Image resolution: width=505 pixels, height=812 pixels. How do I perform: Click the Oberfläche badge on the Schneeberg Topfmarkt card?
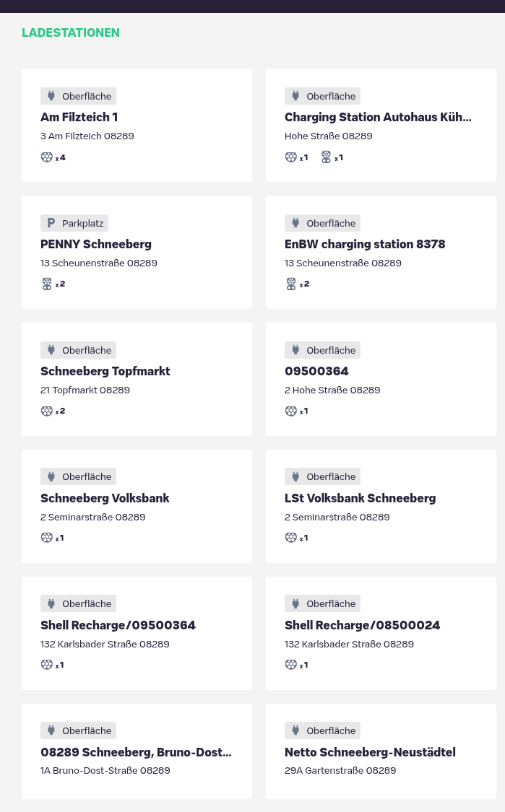pos(79,350)
